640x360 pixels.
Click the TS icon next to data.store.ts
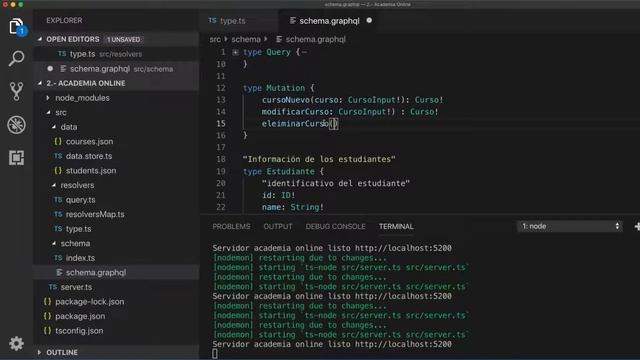[x=58, y=156]
